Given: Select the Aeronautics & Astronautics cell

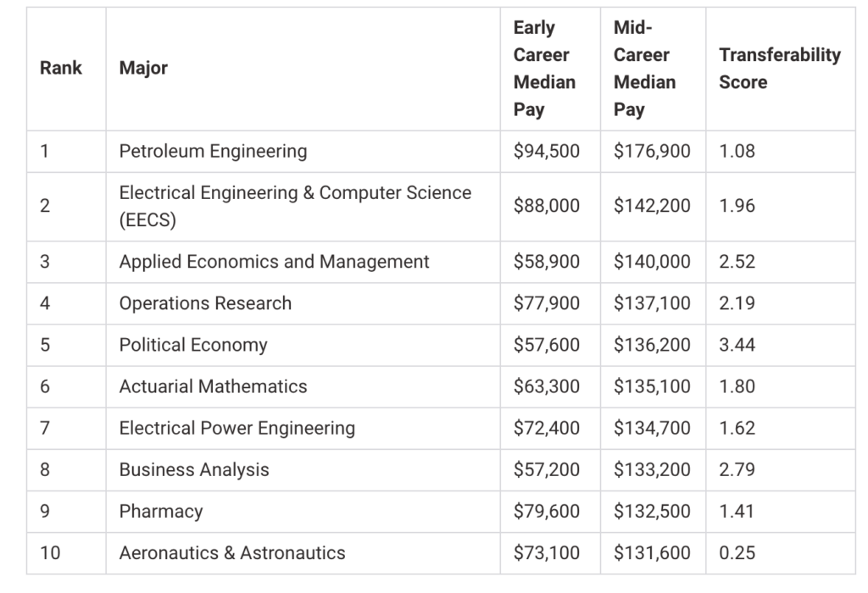Looking at the screenshot, I should (232, 553).
